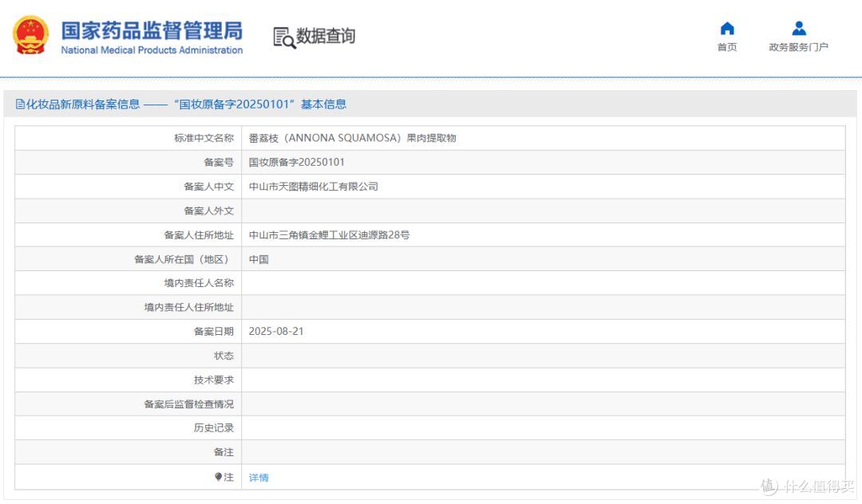Click the 历史记录 label
The width and height of the screenshot is (862, 504).
click(214, 427)
